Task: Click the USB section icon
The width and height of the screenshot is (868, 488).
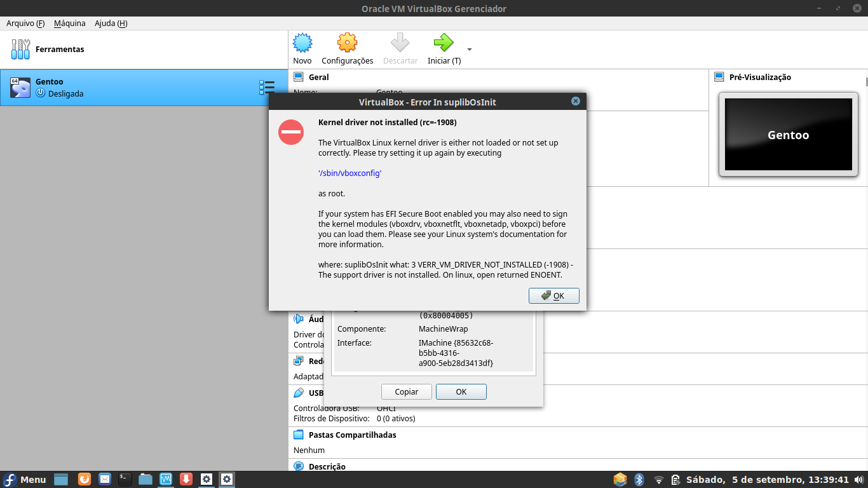Action: [x=299, y=393]
